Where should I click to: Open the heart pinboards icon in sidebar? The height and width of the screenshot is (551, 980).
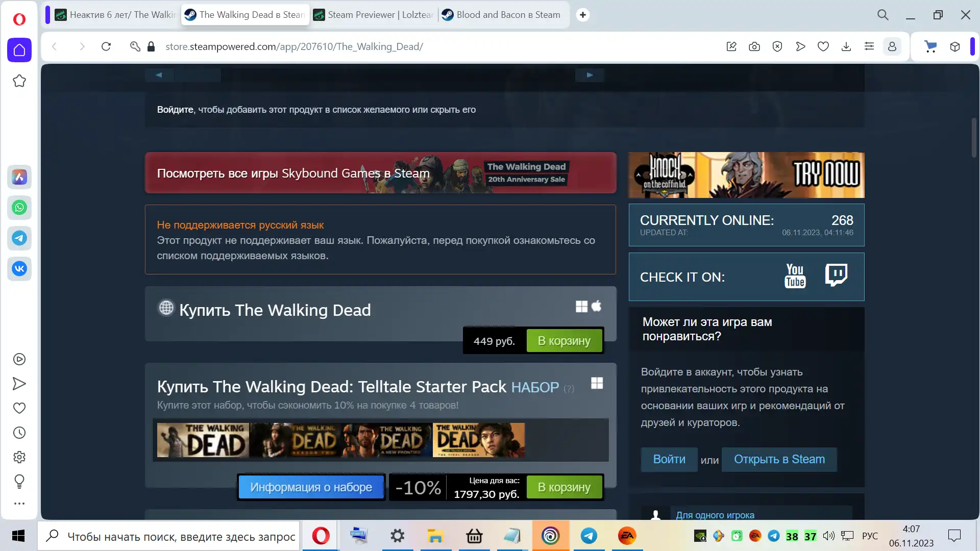19,408
